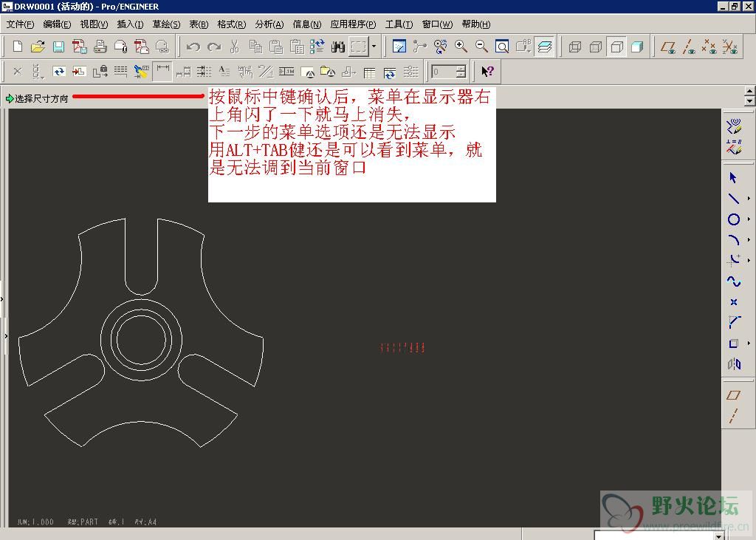Select the fillet sketch tool

click(734, 260)
